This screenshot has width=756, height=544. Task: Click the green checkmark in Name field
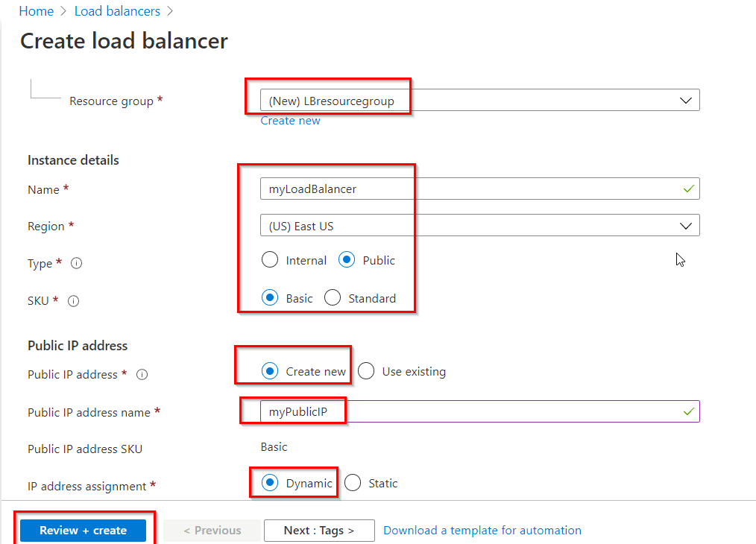coord(688,189)
